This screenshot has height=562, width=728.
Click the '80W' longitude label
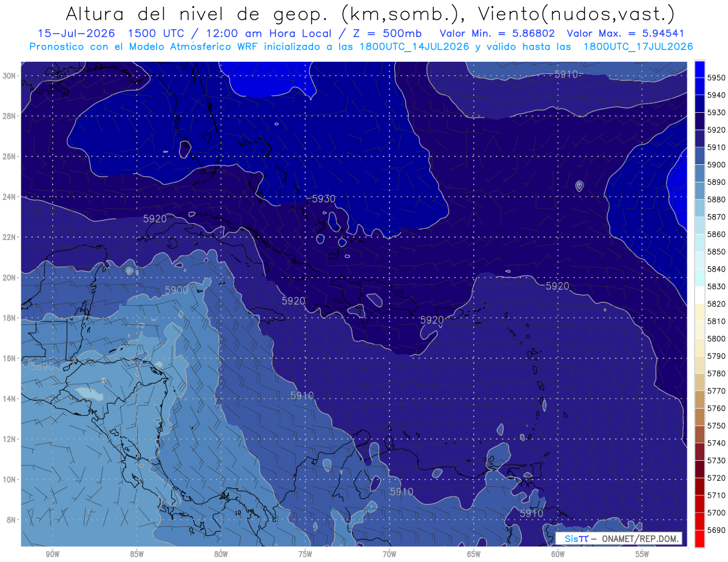tap(221, 554)
